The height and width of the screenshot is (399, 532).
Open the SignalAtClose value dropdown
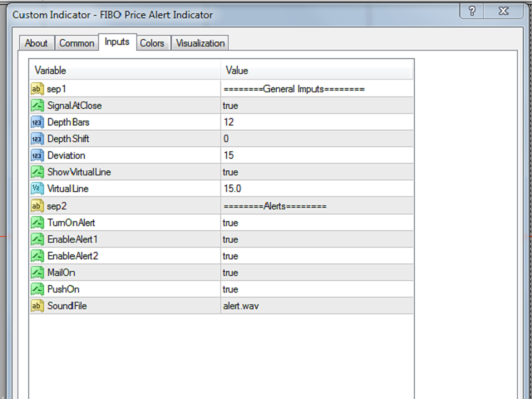(316, 106)
